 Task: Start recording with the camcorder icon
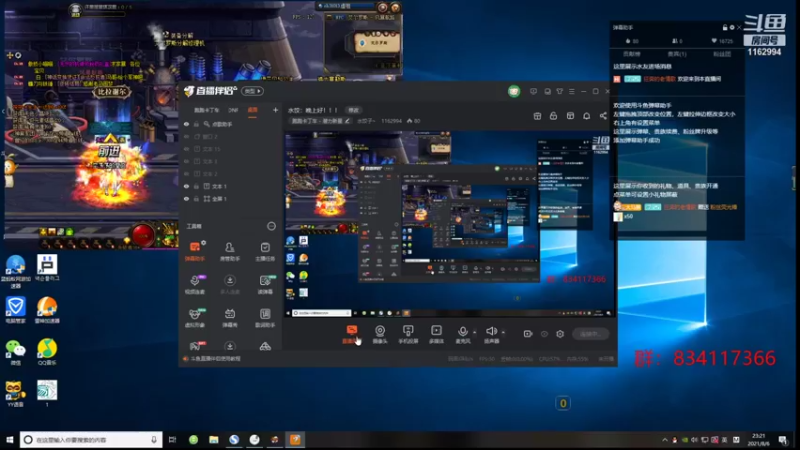[528, 334]
